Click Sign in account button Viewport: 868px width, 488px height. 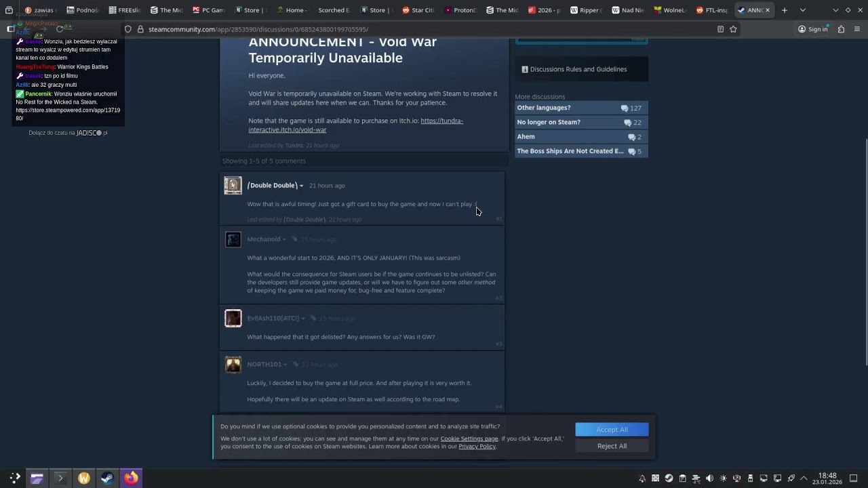click(x=812, y=29)
